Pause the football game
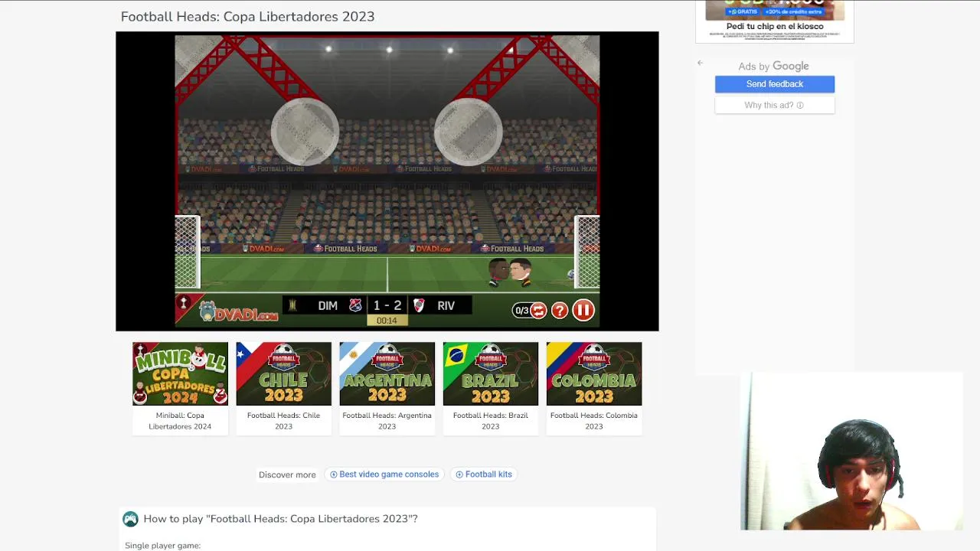Viewport: 980px width, 551px height. [583, 310]
